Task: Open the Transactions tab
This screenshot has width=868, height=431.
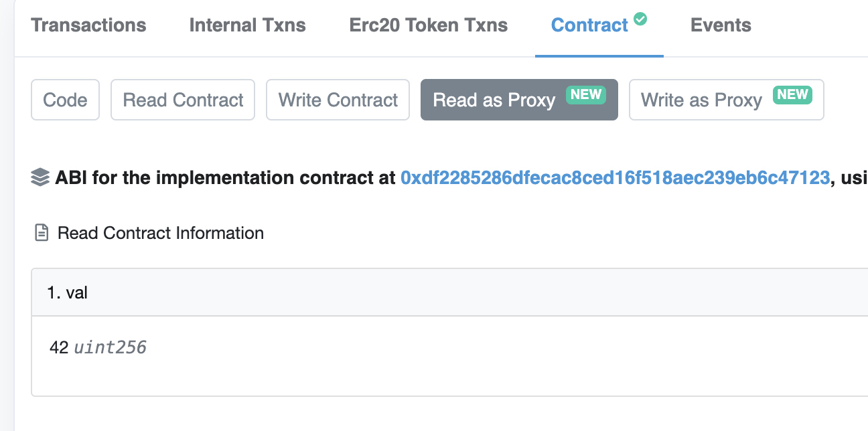Action: tap(88, 25)
